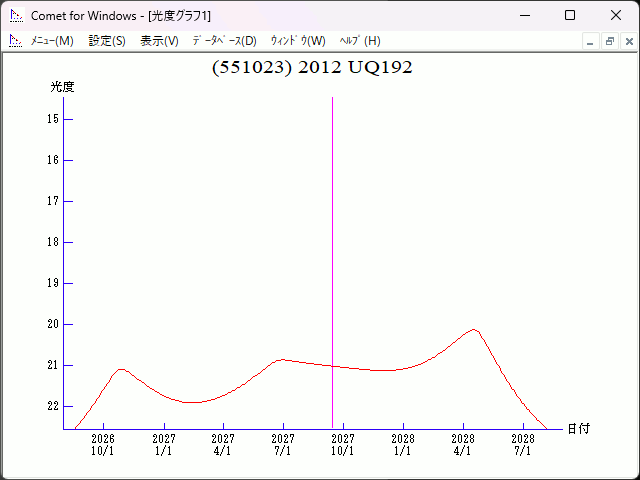Click the 2027 1/1 date label
Viewport: 640px width, 480px height.
click(164, 445)
